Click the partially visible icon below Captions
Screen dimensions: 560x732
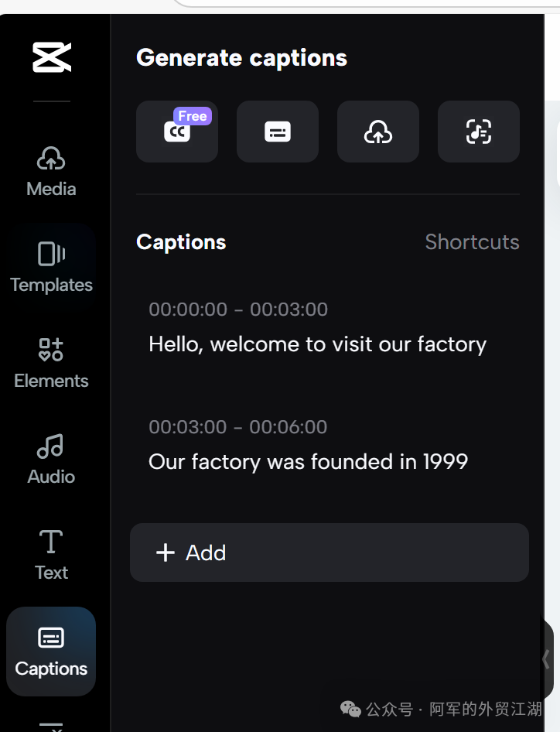coord(51,725)
